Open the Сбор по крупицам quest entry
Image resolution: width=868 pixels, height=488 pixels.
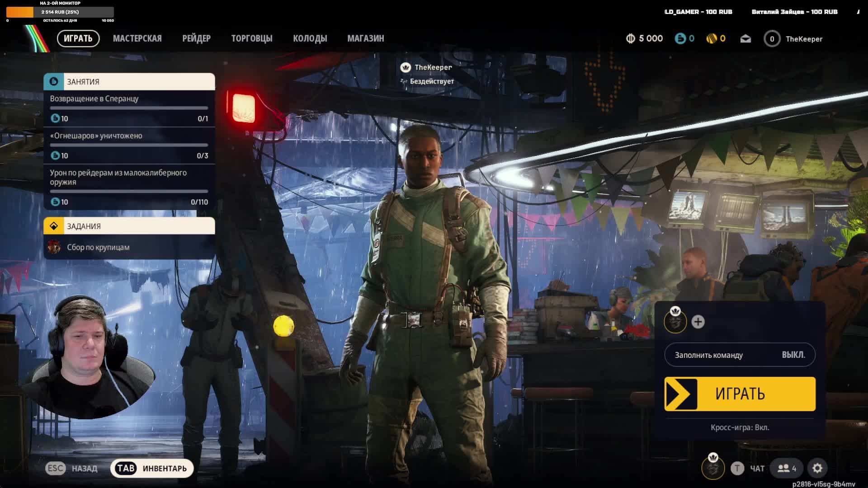click(98, 247)
